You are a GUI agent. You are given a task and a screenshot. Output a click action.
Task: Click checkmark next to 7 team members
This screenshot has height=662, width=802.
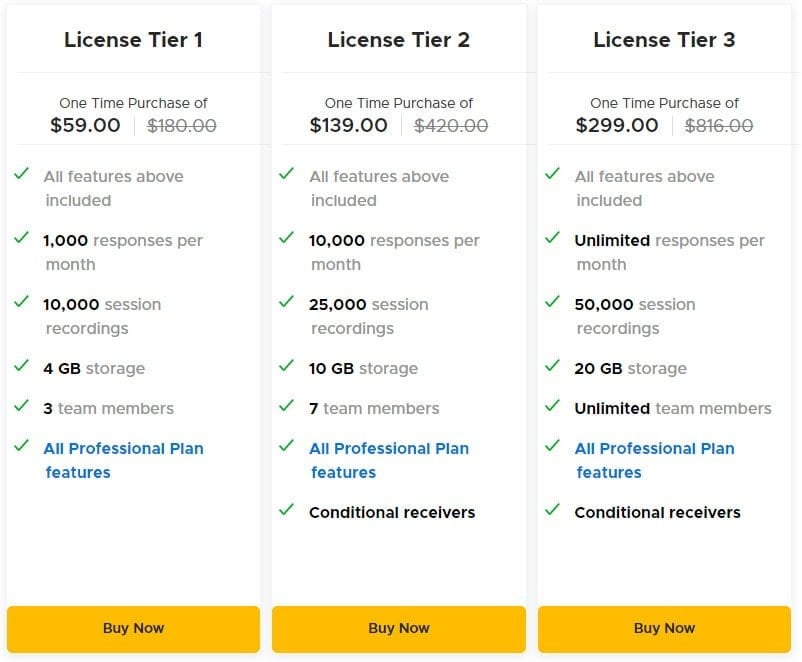(287, 406)
